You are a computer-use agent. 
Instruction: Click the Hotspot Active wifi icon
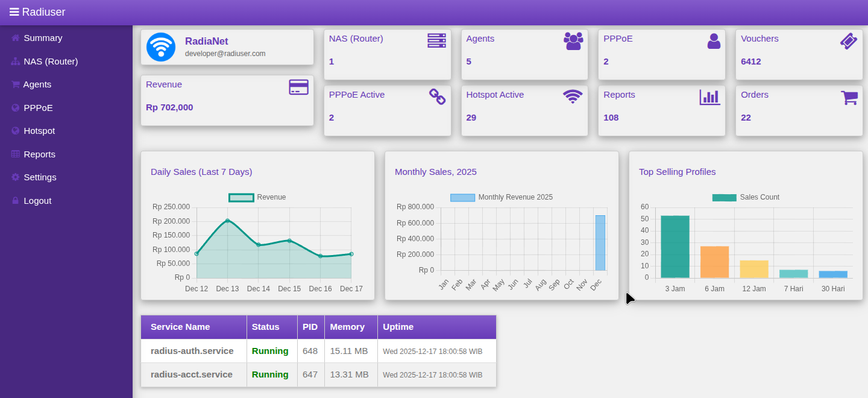pyautogui.click(x=573, y=96)
